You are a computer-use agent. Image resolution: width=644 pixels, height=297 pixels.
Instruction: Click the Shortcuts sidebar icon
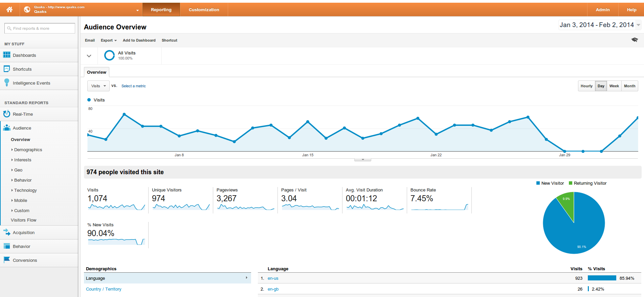point(7,69)
